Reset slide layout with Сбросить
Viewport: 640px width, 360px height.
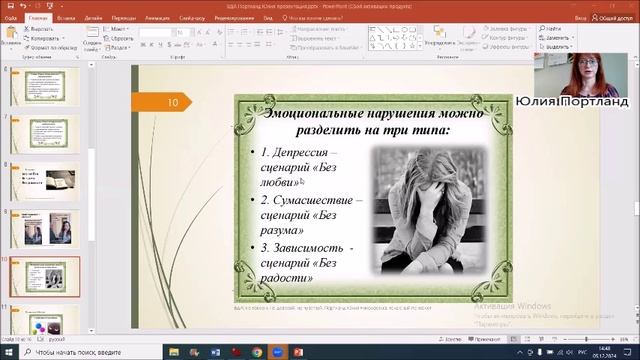118,38
